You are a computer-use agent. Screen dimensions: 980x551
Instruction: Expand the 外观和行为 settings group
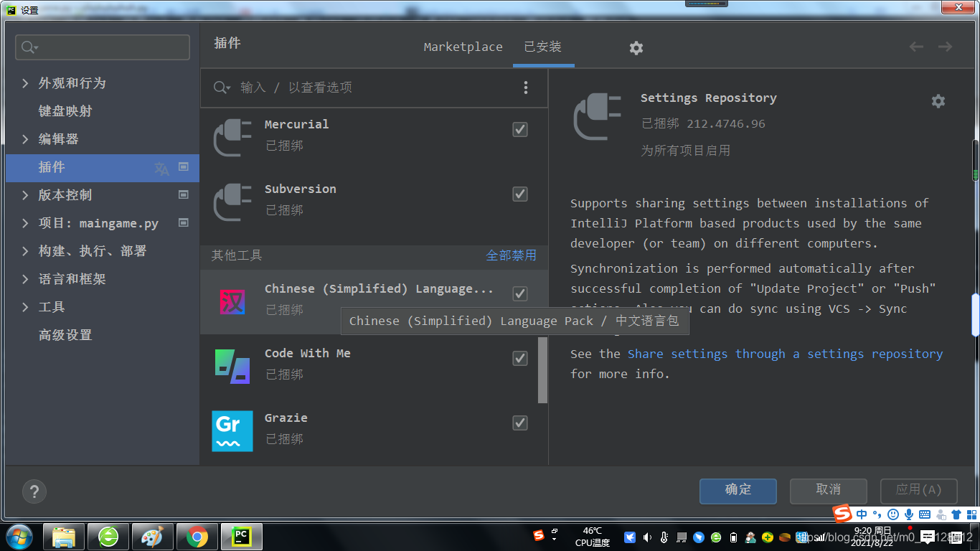tap(26, 83)
